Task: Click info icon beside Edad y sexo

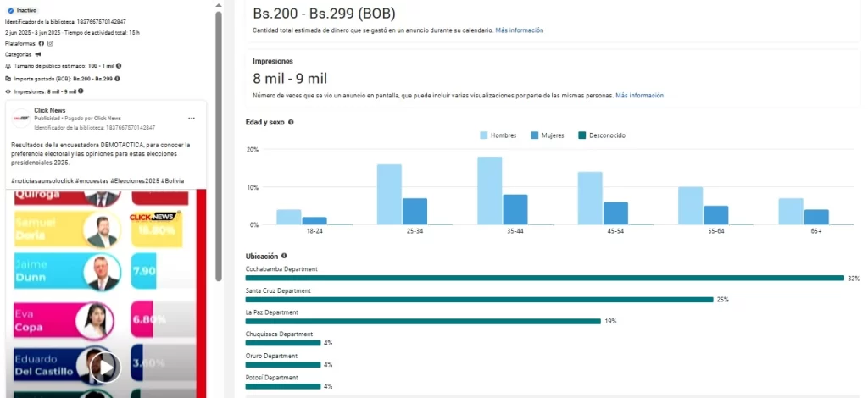Action: tap(291, 122)
